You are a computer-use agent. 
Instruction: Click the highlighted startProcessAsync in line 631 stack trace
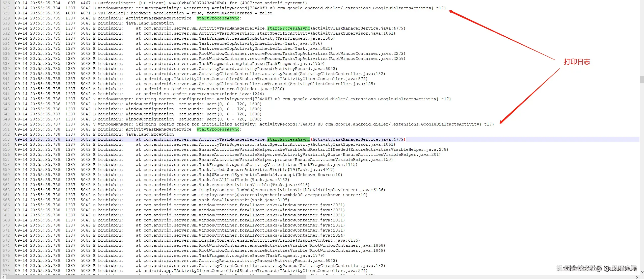288,28
